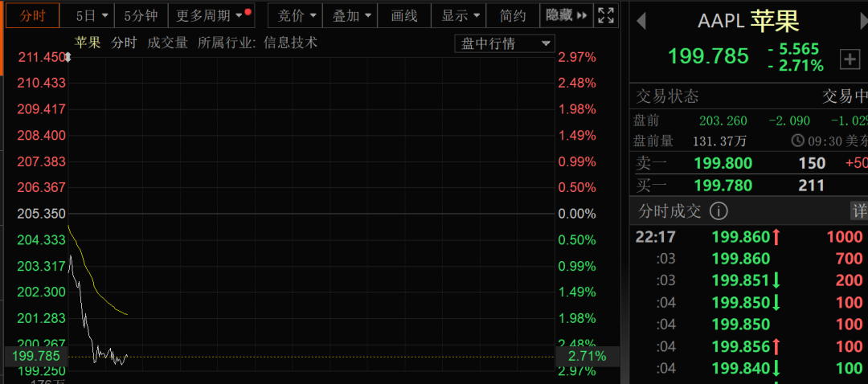Click the 买一 quantity 211
The image size is (868, 384).
(812, 186)
